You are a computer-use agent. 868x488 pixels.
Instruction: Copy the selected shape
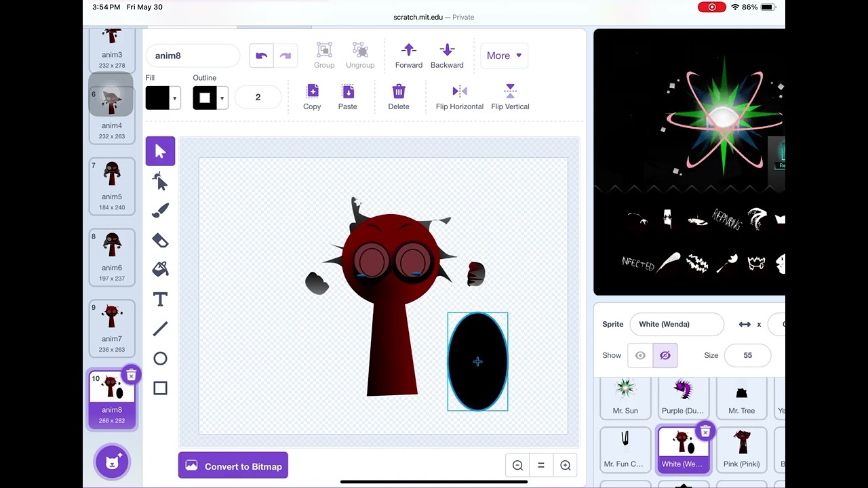point(312,97)
